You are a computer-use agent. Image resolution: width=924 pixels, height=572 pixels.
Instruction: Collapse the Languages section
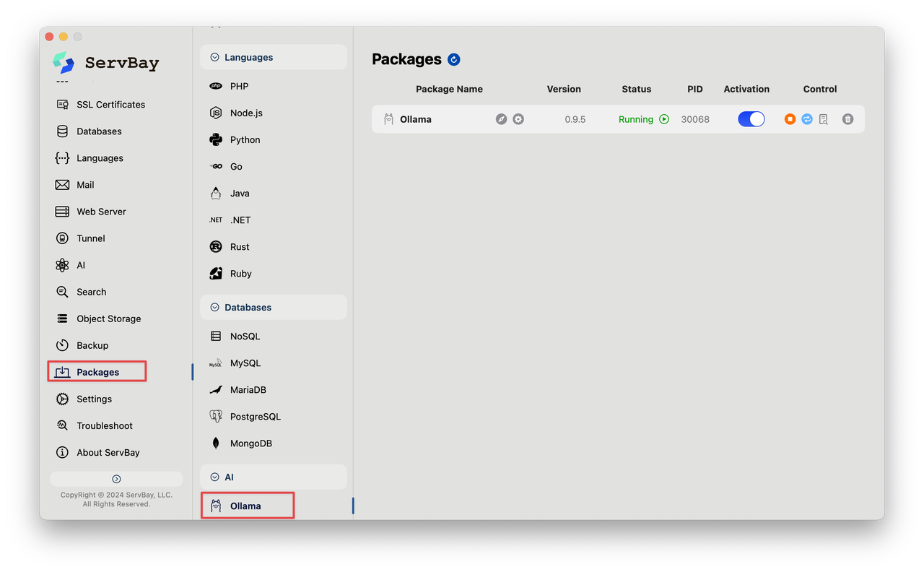[x=214, y=58]
